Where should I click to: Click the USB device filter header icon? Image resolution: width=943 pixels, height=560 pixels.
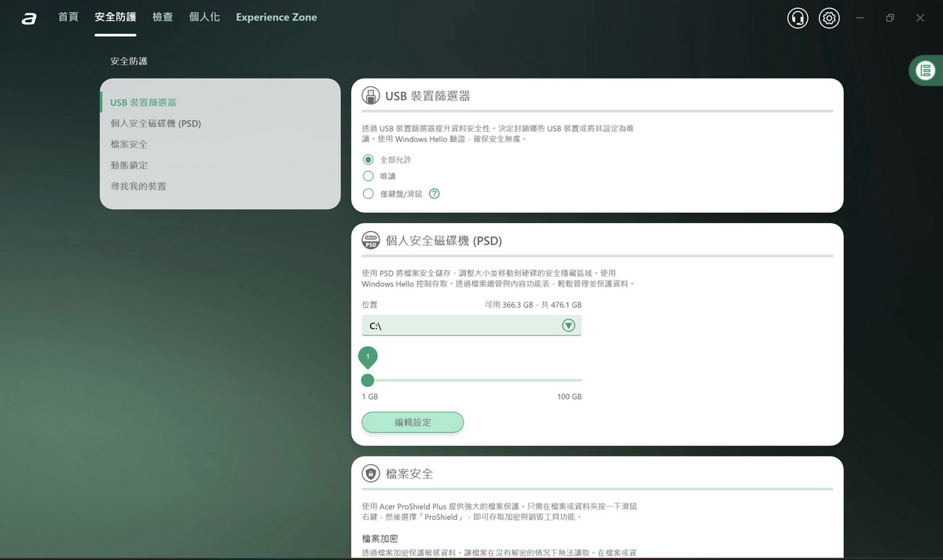370,96
